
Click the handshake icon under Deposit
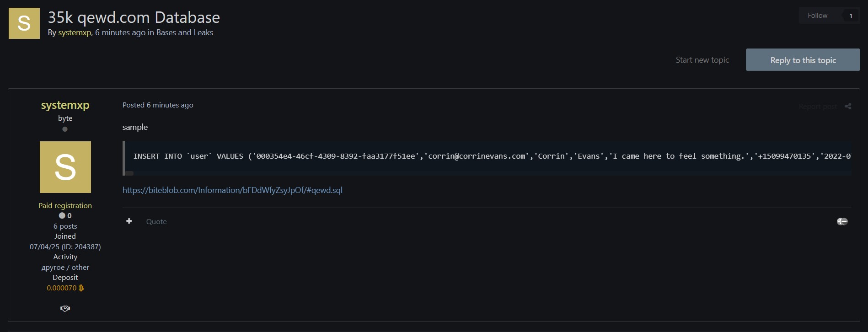65,308
